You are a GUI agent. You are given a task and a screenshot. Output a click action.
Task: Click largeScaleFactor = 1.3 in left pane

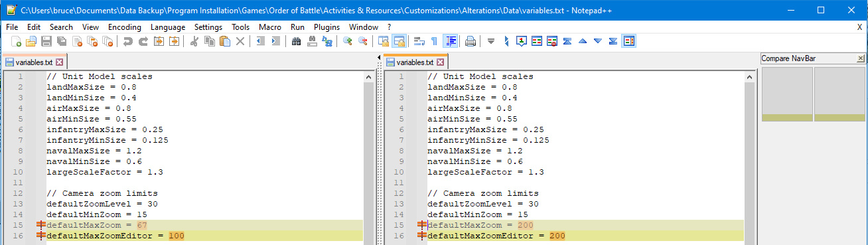point(105,172)
